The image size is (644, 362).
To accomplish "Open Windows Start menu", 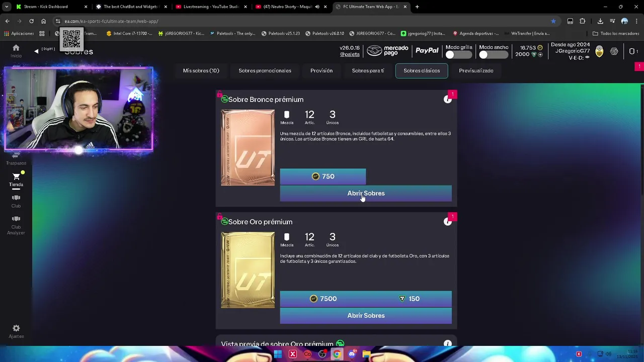I will [x=278, y=354].
